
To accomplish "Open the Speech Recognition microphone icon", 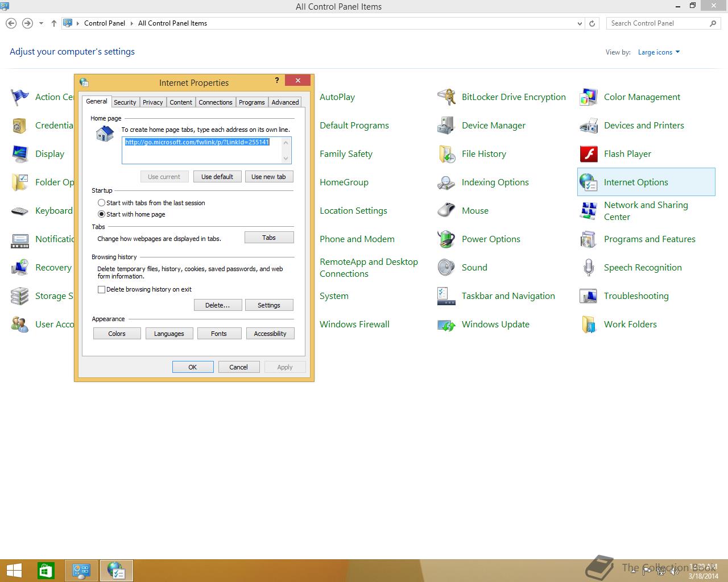I will tap(589, 268).
